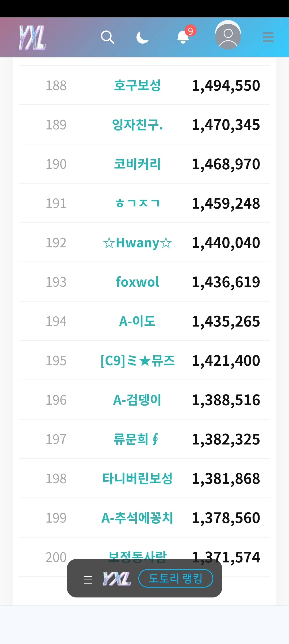Visit the foxwol user page
289x644 pixels.
pyautogui.click(x=137, y=282)
